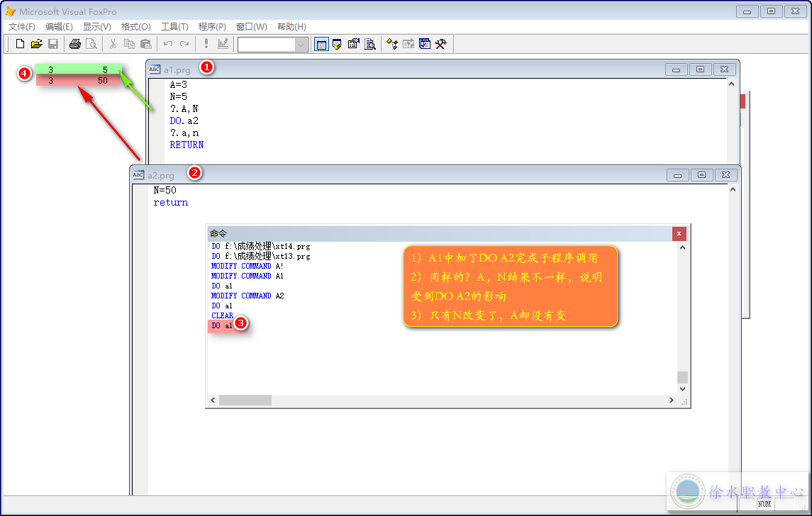Screen dimensions: 812x516
Task: Click the Save disk icon
Action: coord(52,44)
